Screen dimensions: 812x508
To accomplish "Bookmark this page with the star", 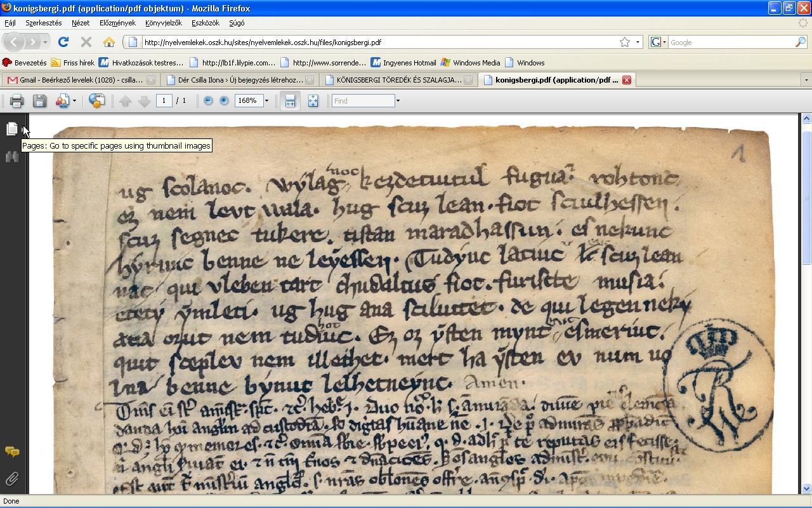I will coord(625,42).
